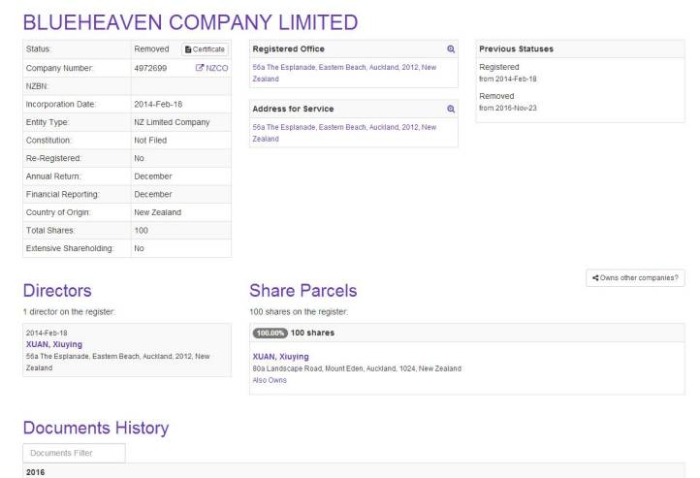Viewport: 700px width, 478px height.
Task: Click the Total Shares value 100
Action: [x=141, y=230]
